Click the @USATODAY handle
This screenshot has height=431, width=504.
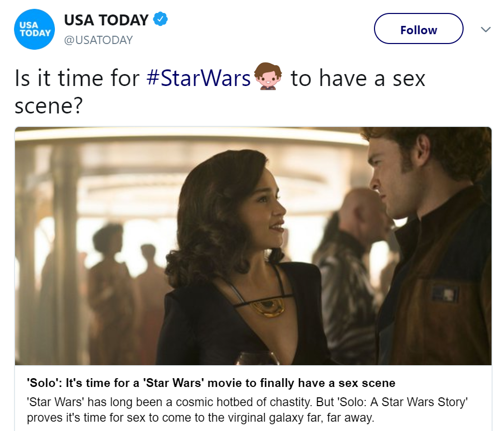[x=98, y=40]
